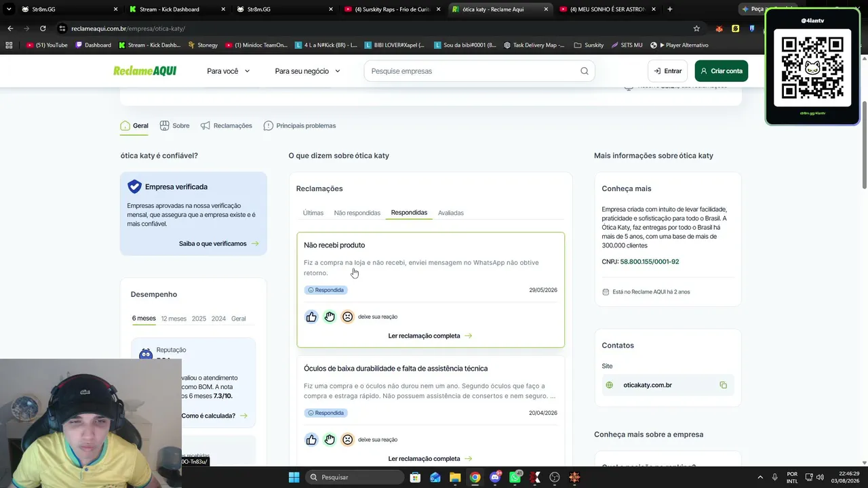Show performance for 2024

click(x=218, y=319)
